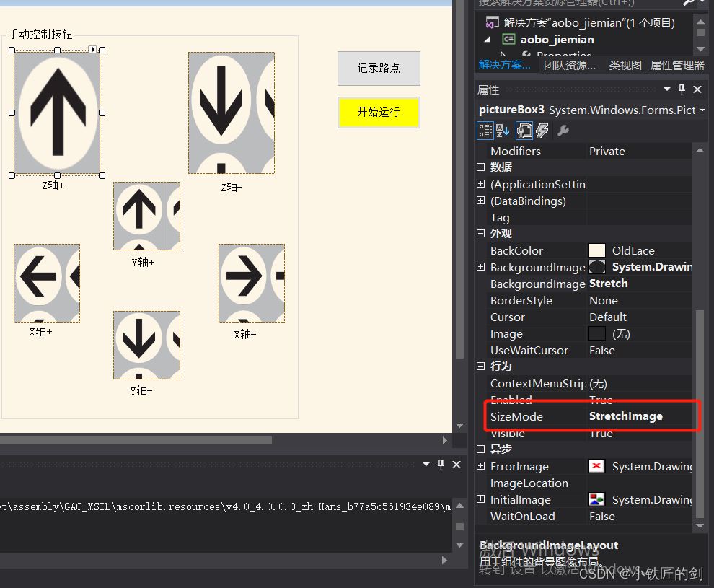This screenshot has width=714, height=588.
Task: Click the Image property empty swatch
Action: 596,333
